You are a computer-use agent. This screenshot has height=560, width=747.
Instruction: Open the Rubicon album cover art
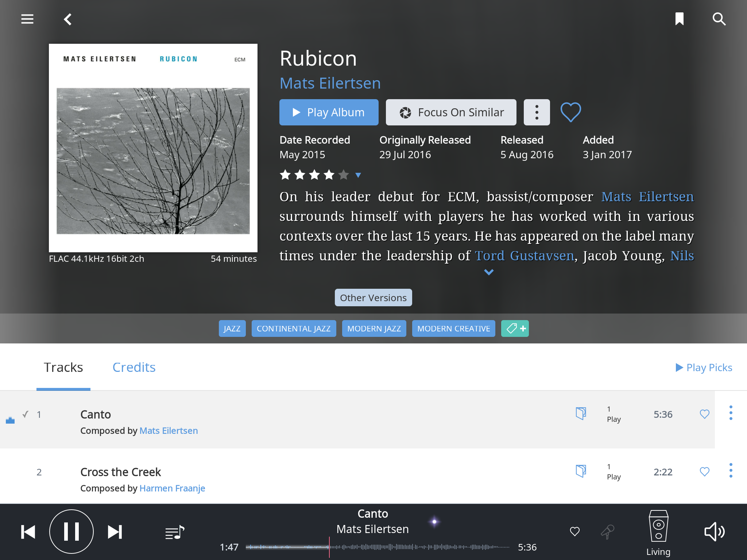coord(153,148)
